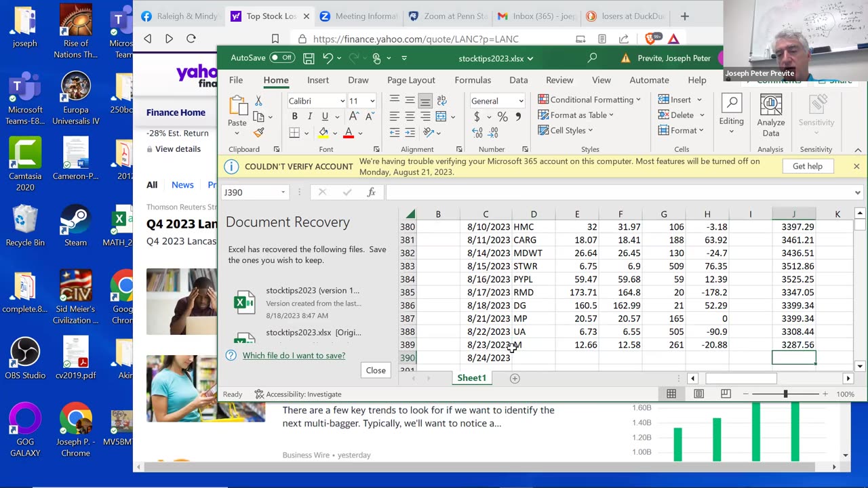Screen dimensions: 868x488
Task: Open 'Which file do I want to save?' link
Action: (294, 355)
